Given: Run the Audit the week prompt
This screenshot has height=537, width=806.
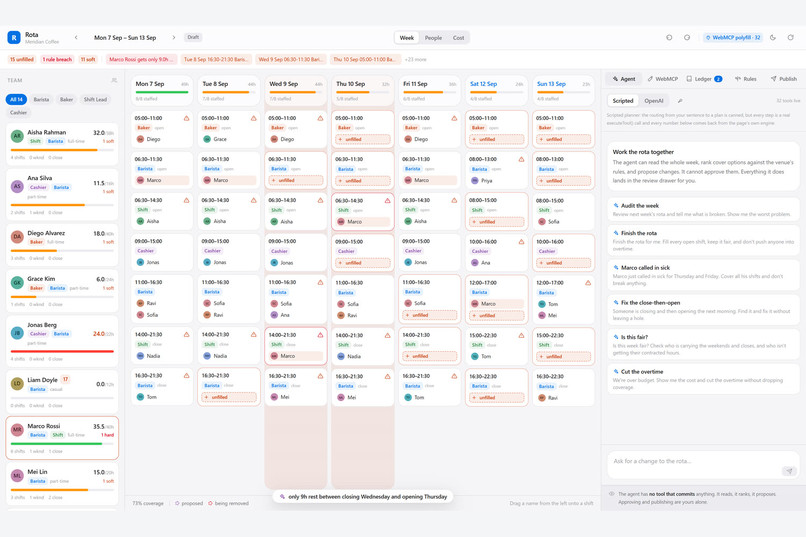Looking at the screenshot, I should [x=703, y=210].
